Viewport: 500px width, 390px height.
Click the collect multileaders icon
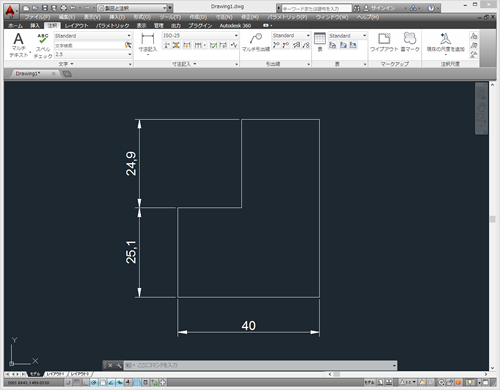tap(306, 45)
